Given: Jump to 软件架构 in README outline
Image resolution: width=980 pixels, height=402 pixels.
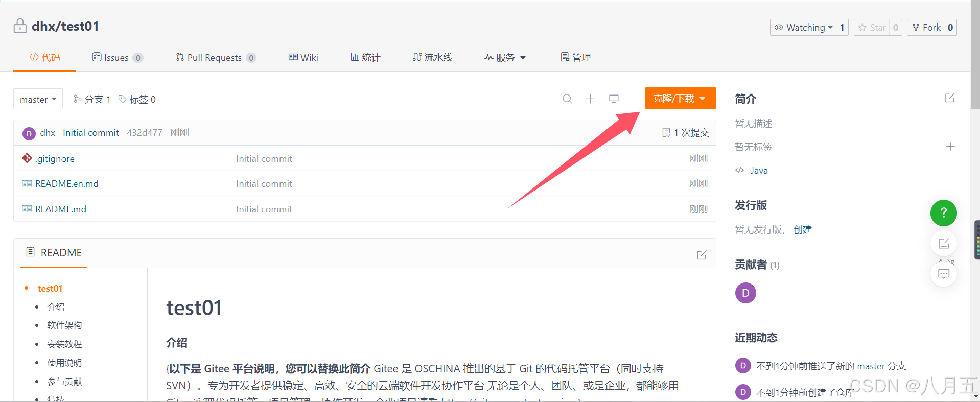Looking at the screenshot, I should coord(64,325).
